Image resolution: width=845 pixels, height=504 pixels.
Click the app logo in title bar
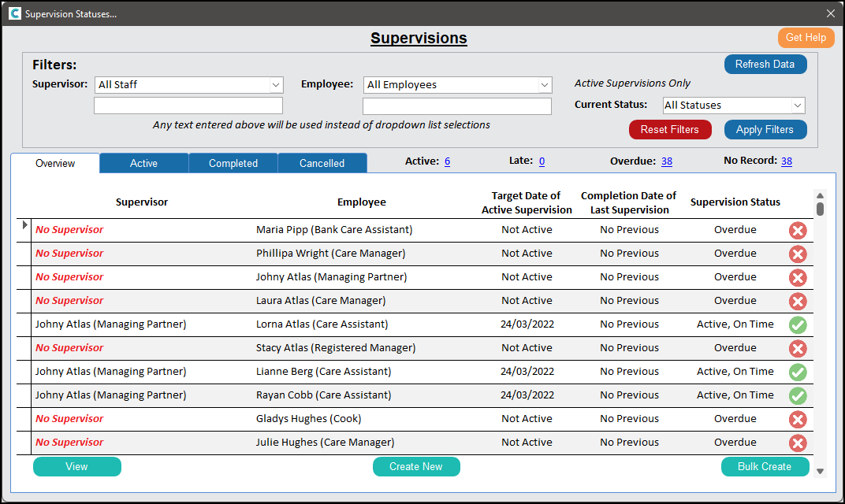click(x=14, y=13)
